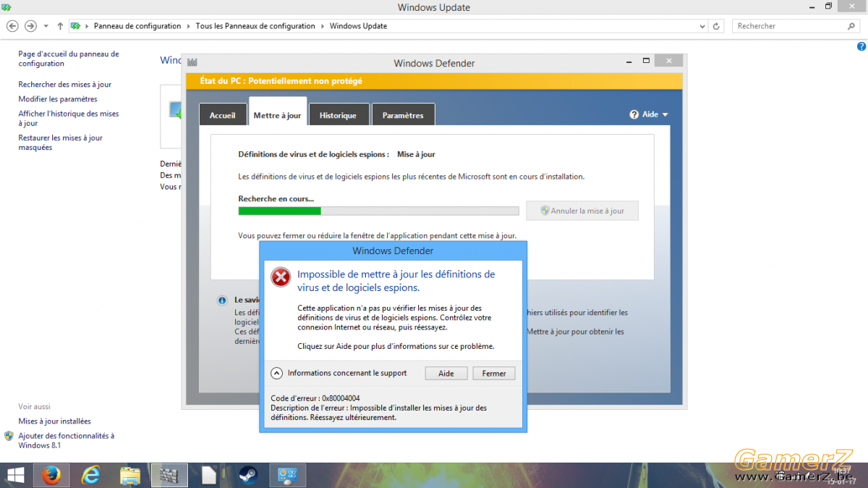Open the Historique tab
The height and width of the screenshot is (488, 868).
click(x=338, y=115)
